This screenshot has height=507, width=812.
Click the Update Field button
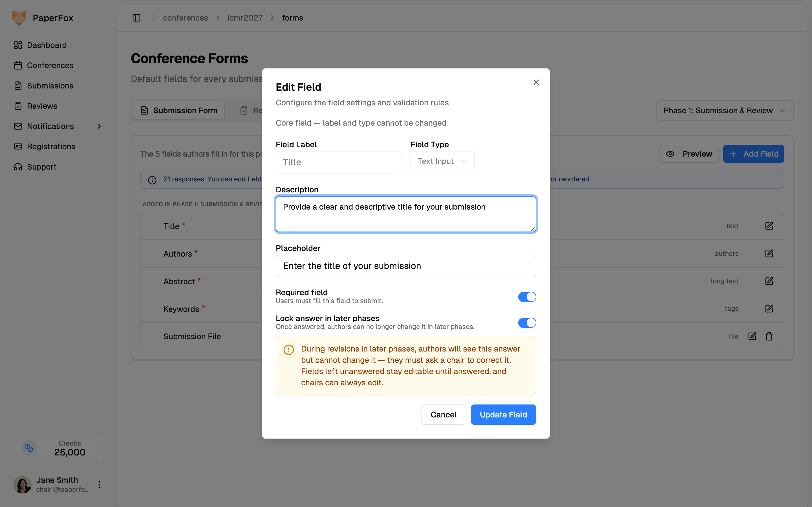[503, 414]
